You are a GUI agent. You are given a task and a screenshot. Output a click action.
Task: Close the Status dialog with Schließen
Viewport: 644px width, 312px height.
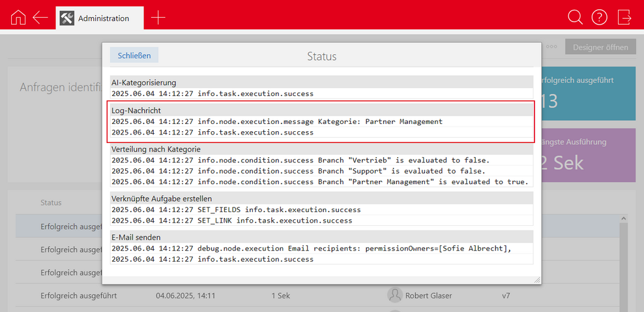click(134, 55)
